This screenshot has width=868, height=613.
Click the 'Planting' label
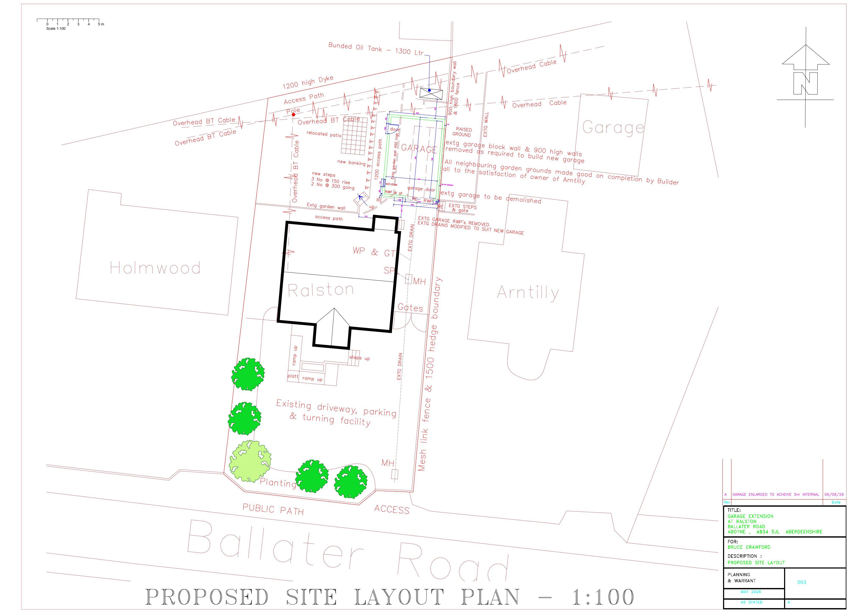pos(278,483)
